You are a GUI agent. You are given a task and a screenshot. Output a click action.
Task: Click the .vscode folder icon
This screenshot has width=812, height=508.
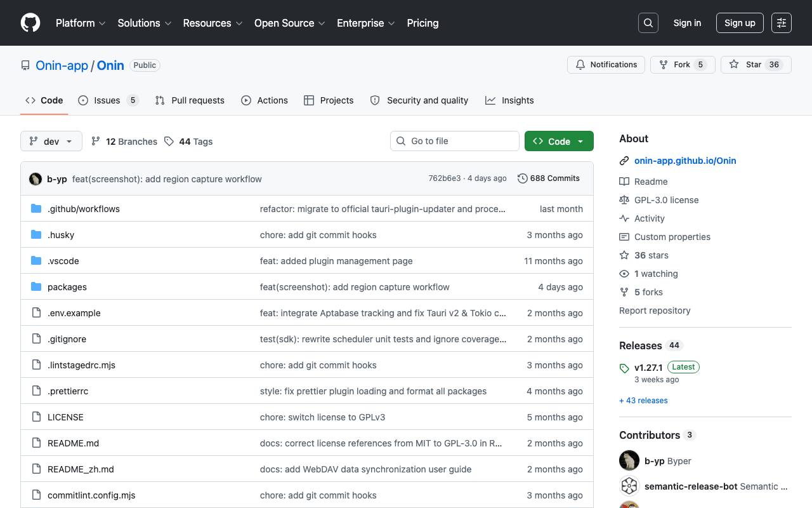[36, 261]
